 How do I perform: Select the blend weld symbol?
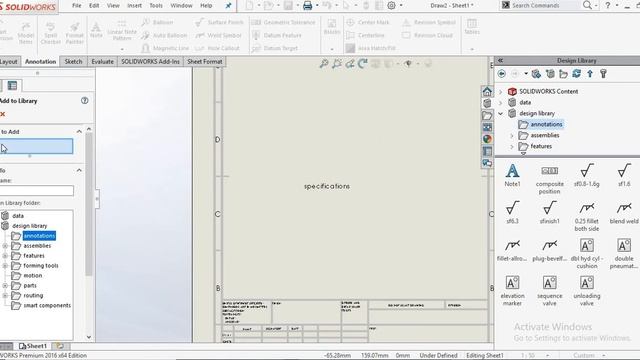pyautogui.click(x=624, y=212)
